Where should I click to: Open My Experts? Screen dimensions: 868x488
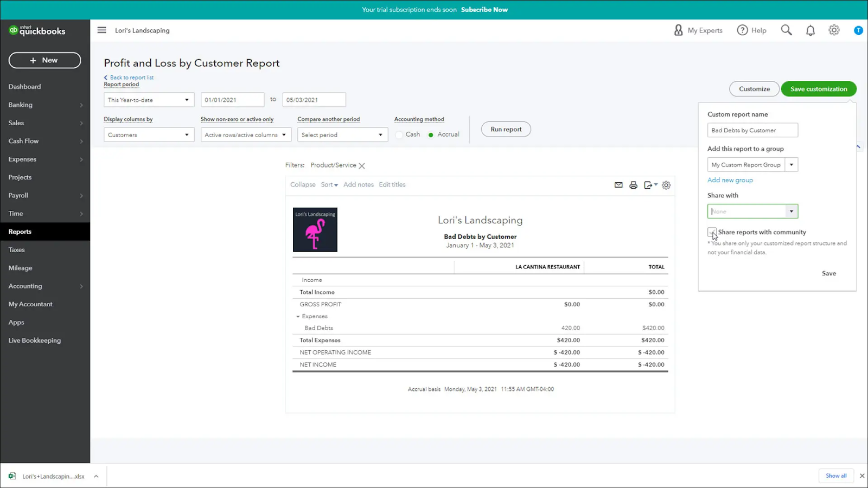[x=698, y=30]
